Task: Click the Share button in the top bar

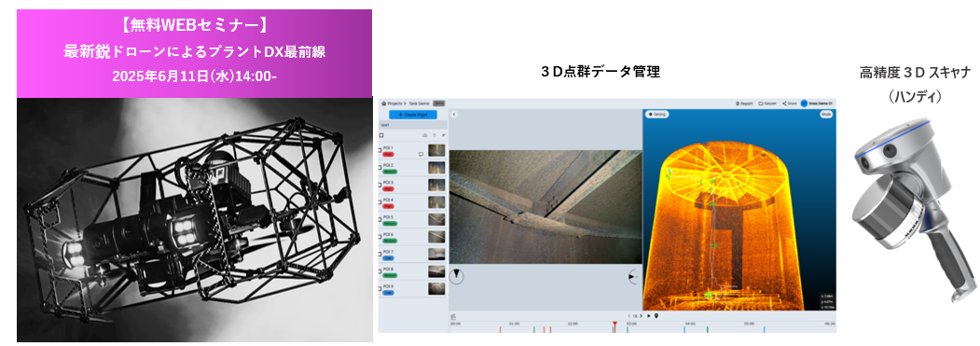Action: 790,104
